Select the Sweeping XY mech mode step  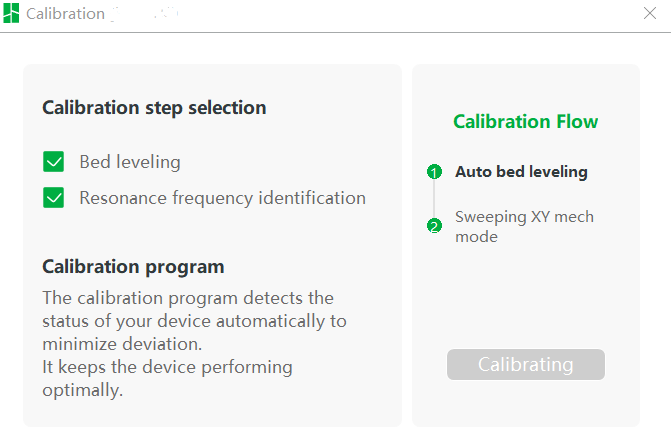524,226
